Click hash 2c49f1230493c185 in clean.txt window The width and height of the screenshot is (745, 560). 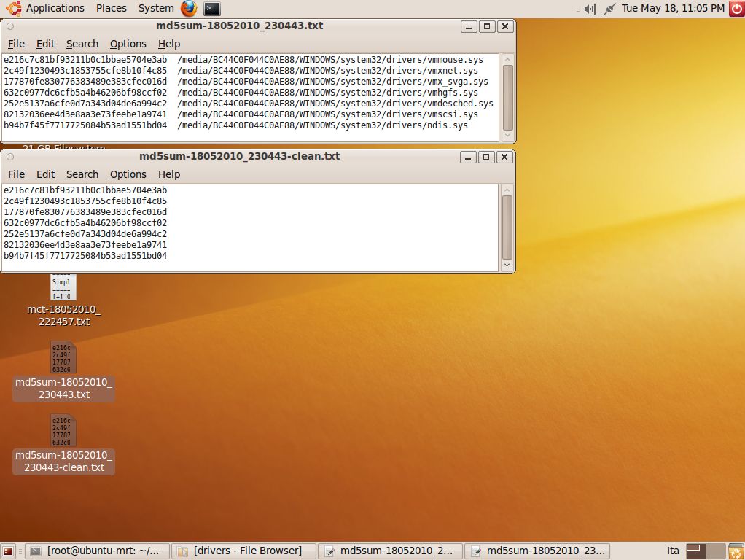[x=85, y=201]
